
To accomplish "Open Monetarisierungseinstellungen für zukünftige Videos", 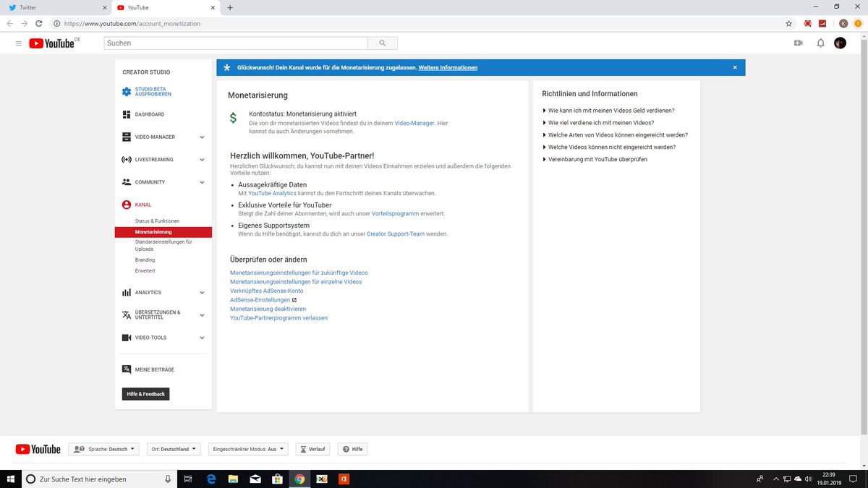I will click(299, 273).
